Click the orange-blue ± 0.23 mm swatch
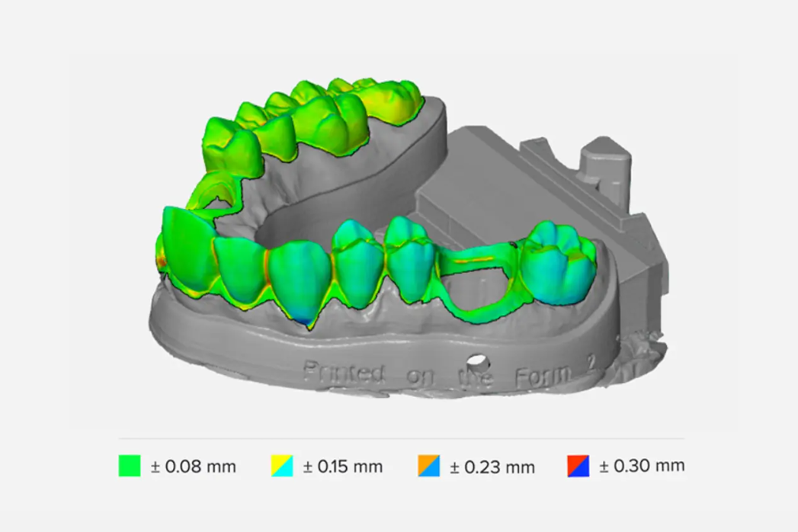798x532 pixels. tap(428, 466)
